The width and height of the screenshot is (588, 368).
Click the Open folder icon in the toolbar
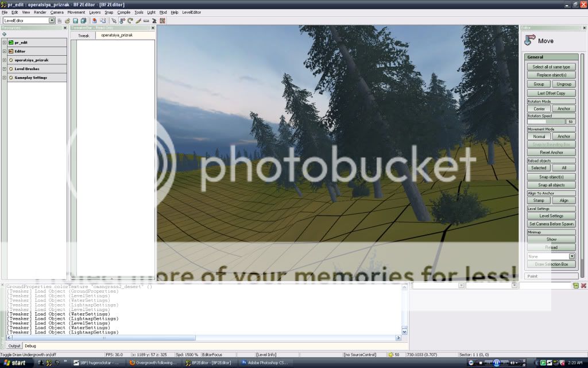[x=67, y=21]
